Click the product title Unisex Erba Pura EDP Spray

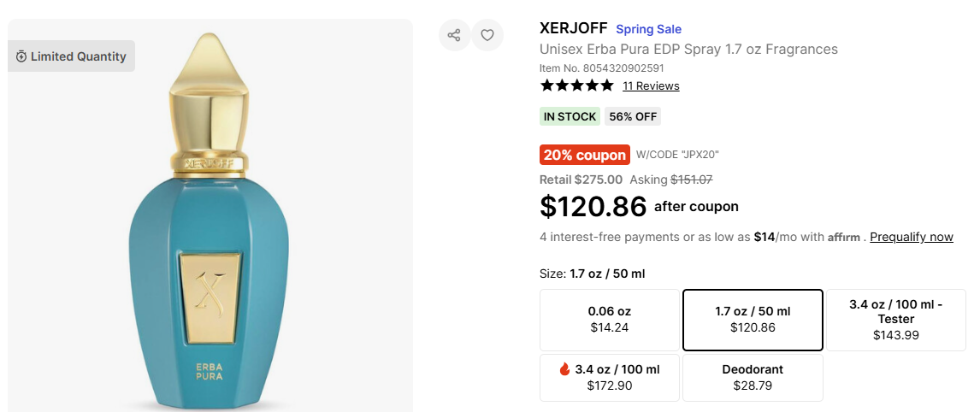[x=688, y=49]
